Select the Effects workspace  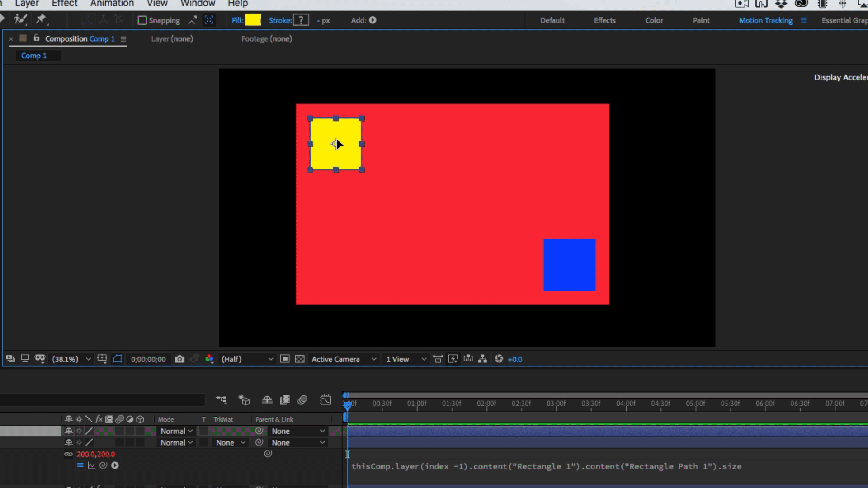(x=604, y=20)
